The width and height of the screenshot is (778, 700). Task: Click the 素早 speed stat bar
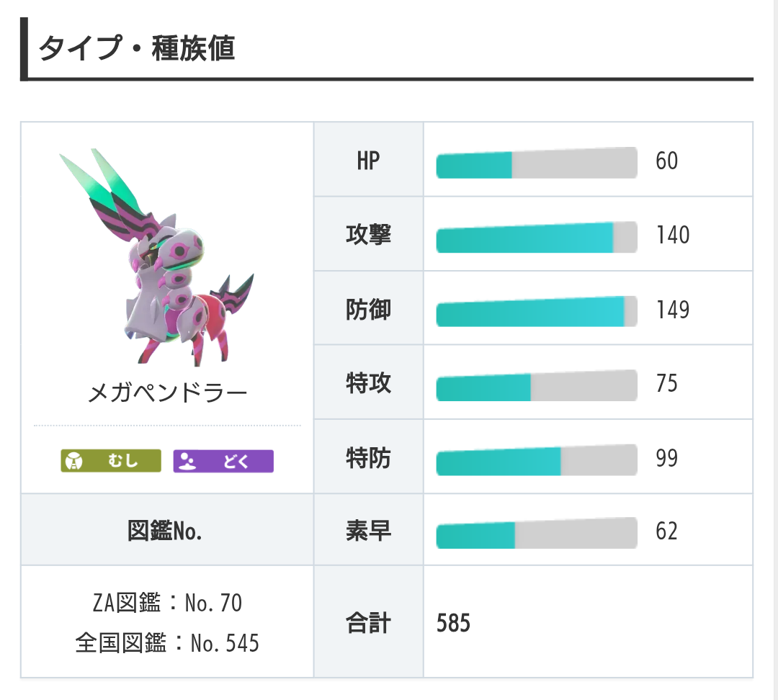pyautogui.click(x=536, y=534)
